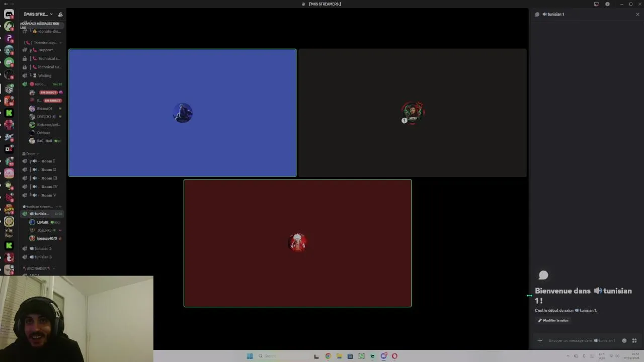This screenshot has height=362, width=644.
Task: Click the invite people icon in server header
Action: [60, 14]
